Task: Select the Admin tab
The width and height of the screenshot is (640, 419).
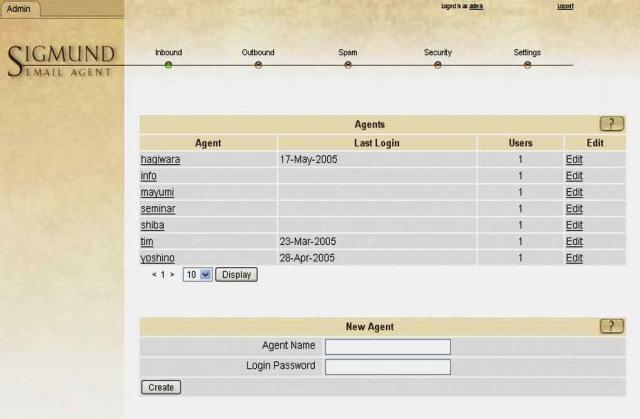Action: [x=19, y=9]
